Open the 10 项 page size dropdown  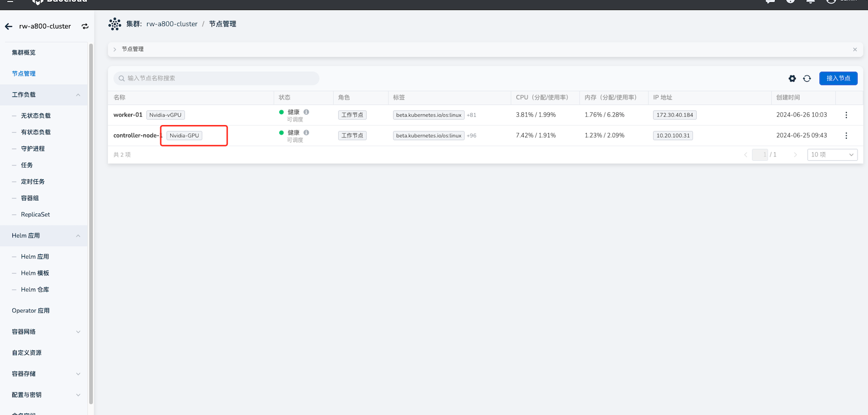tap(832, 155)
